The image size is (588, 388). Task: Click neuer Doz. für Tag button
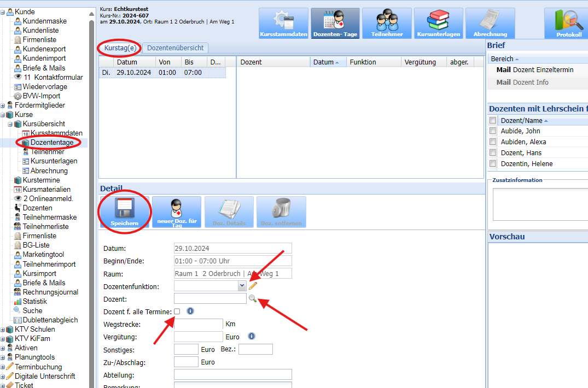point(176,211)
